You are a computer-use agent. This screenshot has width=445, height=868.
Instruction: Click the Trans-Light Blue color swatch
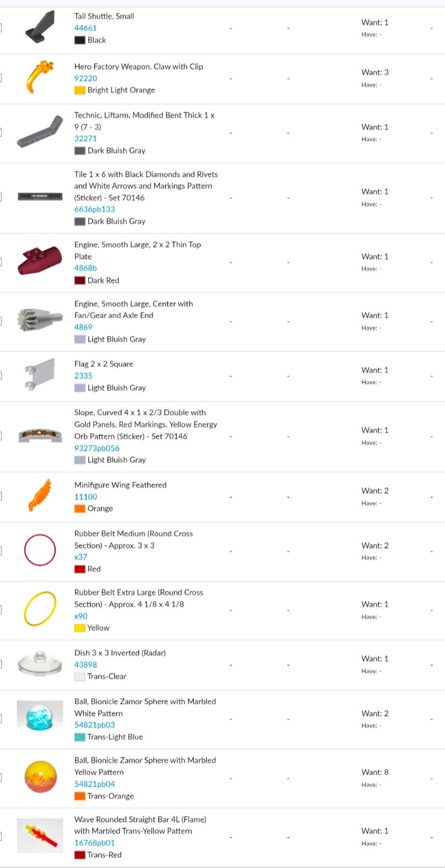coord(80,737)
